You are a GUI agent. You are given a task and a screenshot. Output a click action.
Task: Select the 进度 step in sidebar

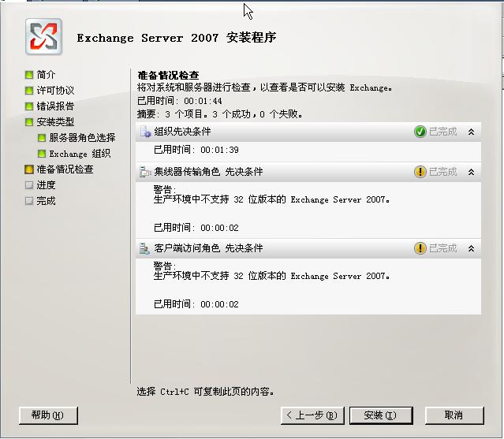pyautogui.click(x=46, y=185)
